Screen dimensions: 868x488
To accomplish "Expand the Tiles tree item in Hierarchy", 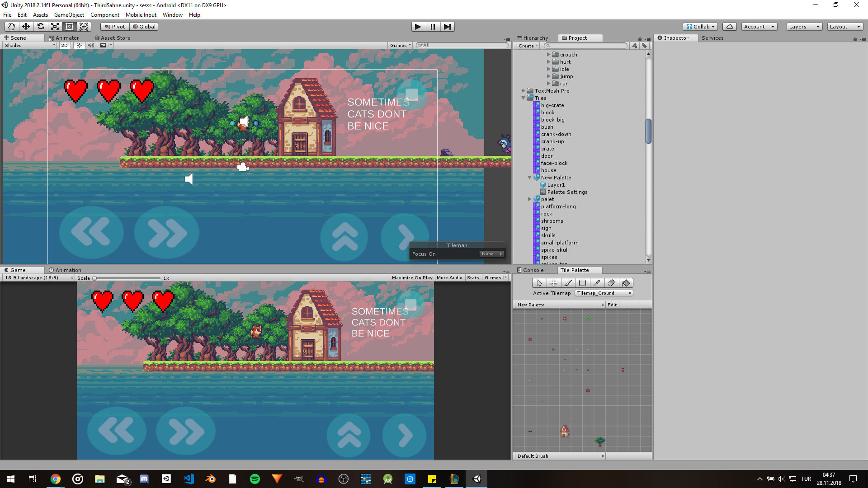I will coord(524,98).
